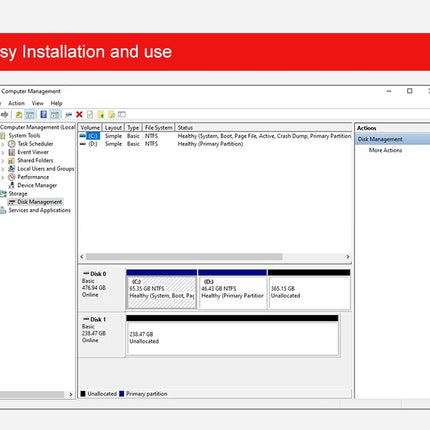Screen dimensions: 430x430
Task: Click volume list scrollbar right arrow
Action: coord(348,257)
